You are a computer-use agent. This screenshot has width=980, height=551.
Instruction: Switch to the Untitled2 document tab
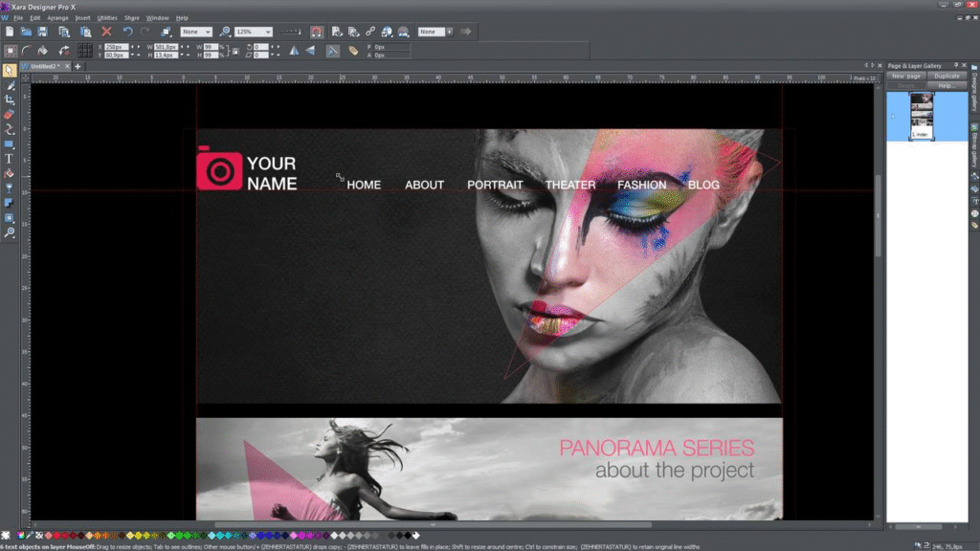point(44,66)
